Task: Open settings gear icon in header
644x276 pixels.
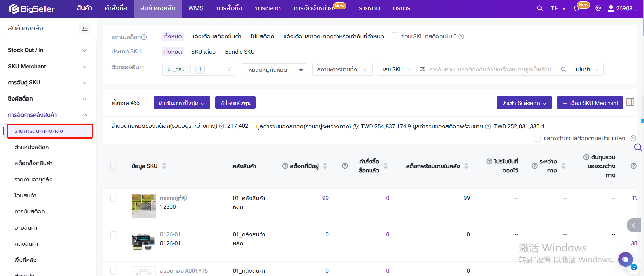Action: tap(598, 8)
